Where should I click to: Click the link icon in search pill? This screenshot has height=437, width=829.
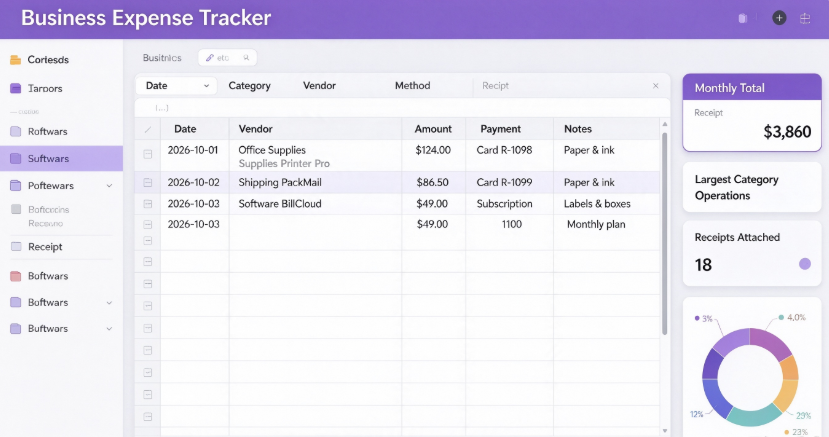(x=210, y=58)
